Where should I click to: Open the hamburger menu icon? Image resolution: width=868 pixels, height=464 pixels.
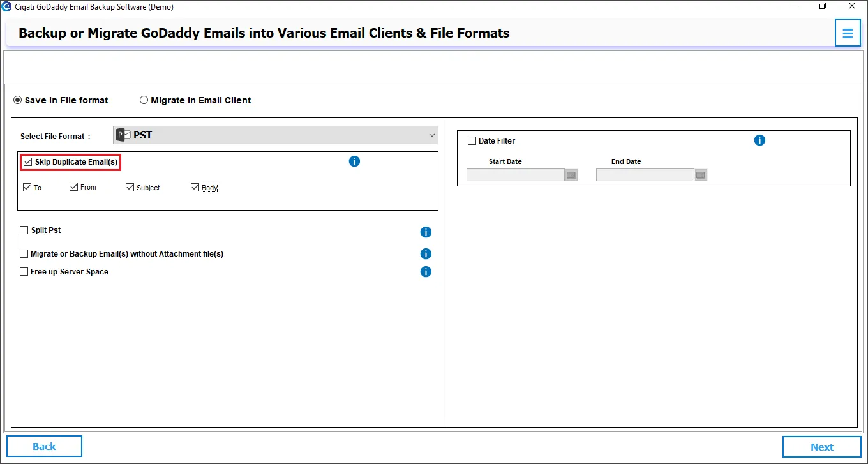pos(848,33)
